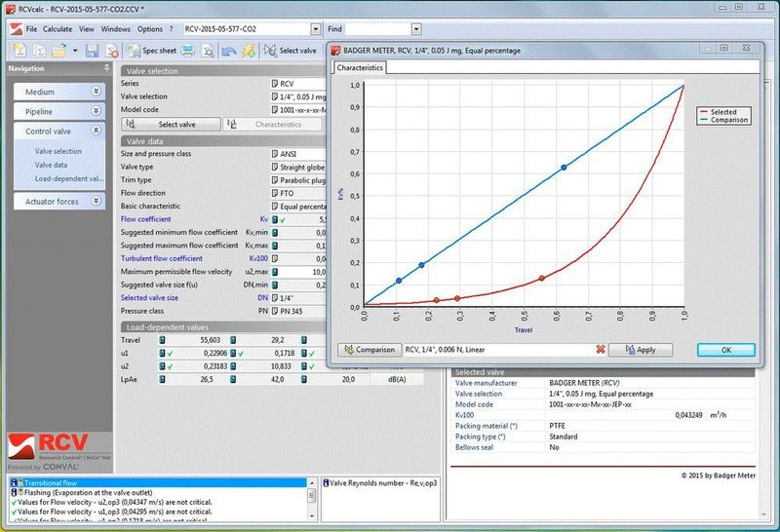Image resolution: width=780 pixels, height=532 pixels.
Task: Click the icon beside Kv100 field
Action: click(x=275, y=258)
